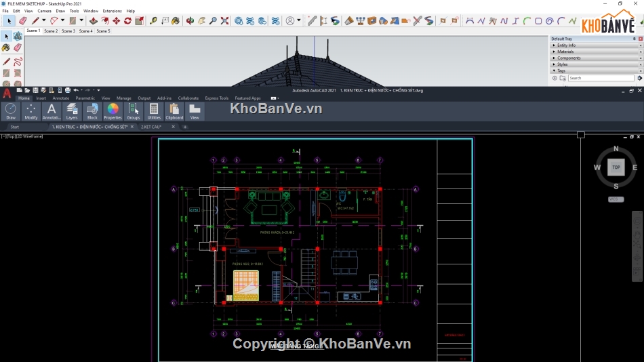The image size is (644, 362).
Task: Activate the Push/Pull tool in SketchUp
Action: [94, 20]
